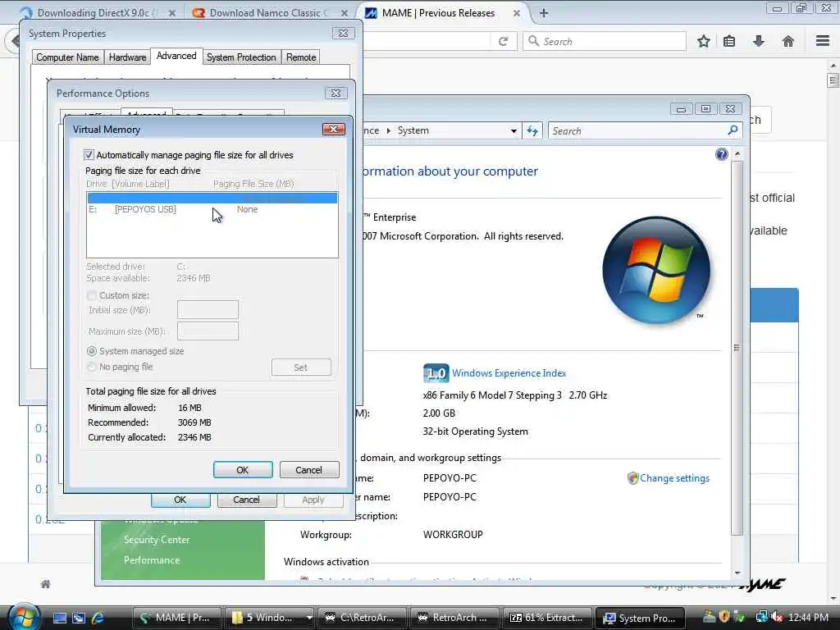Choose the No paging file option
Image resolution: width=840 pixels, height=630 pixels.
92,367
